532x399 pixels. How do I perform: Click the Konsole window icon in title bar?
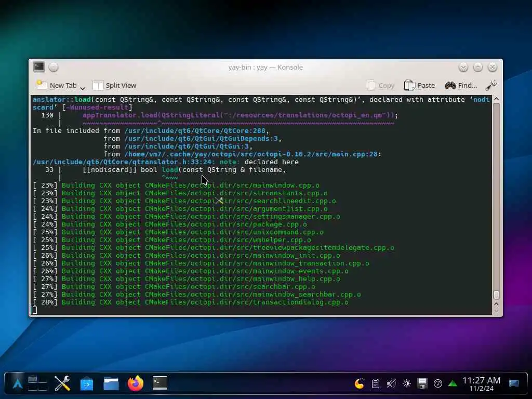point(39,67)
